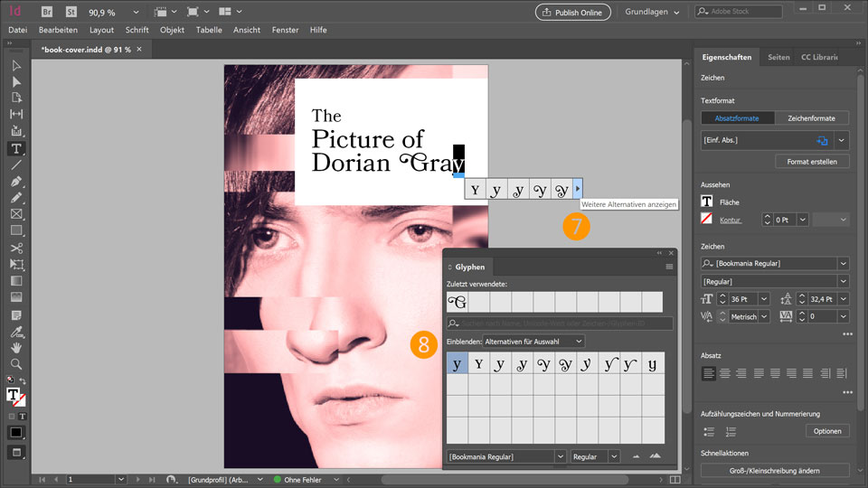Swap fill and stroke colors
This screenshot has height=488, width=868.
click(x=22, y=380)
